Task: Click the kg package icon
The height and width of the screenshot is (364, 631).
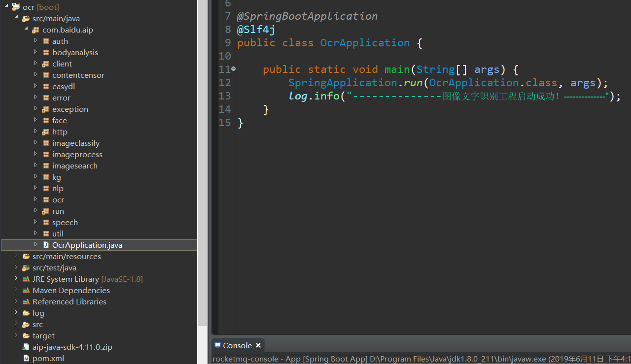Action: pyautogui.click(x=46, y=177)
